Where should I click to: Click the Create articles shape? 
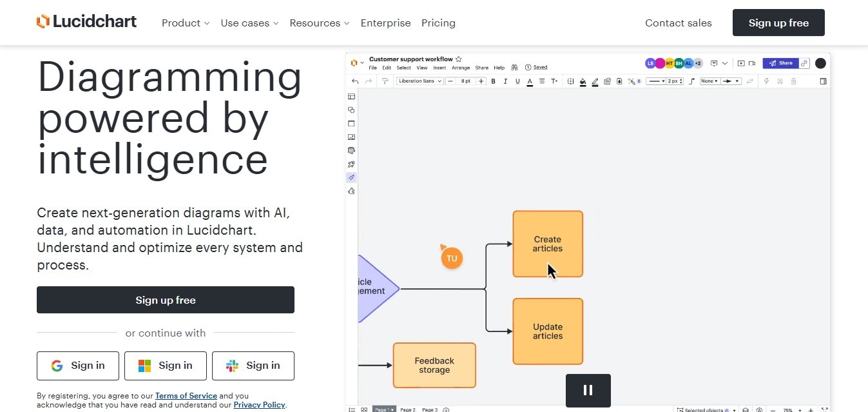coord(548,244)
